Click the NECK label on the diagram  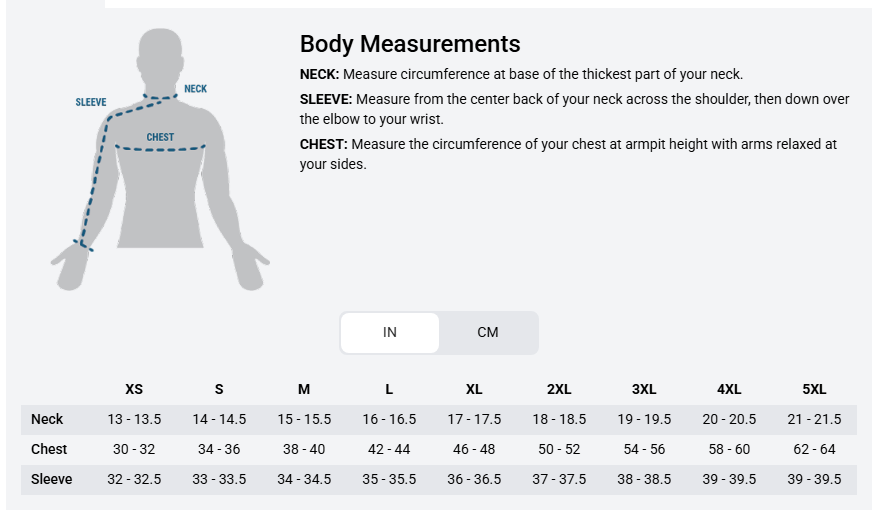195,89
